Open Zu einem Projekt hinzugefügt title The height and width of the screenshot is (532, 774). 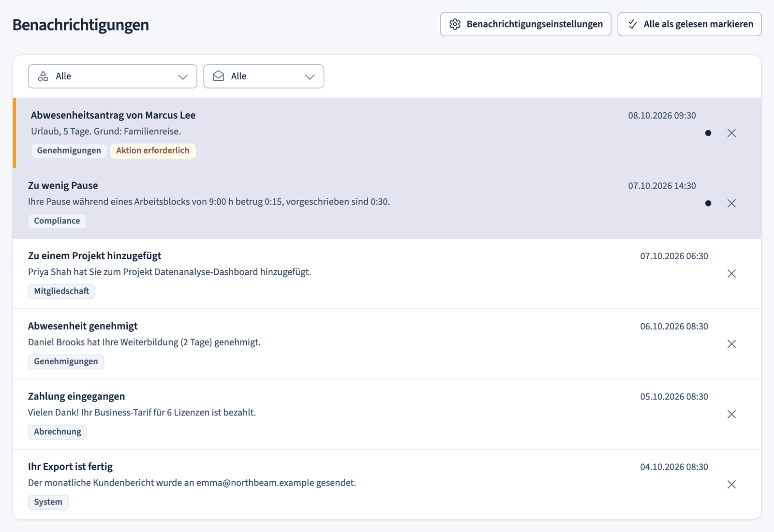pos(94,256)
